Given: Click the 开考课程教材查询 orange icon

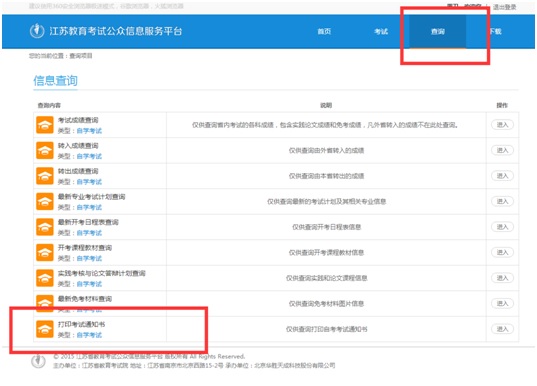Looking at the screenshot, I should pos(45,253).
